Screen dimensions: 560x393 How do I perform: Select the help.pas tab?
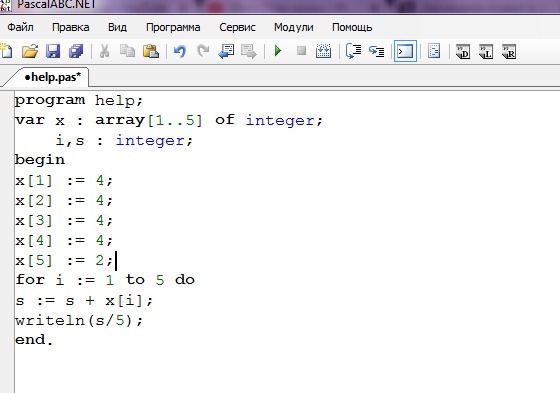click(52, 77)
